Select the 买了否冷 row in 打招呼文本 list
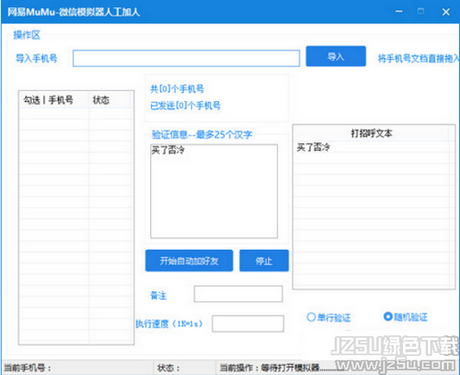 click(x=373, y=147)
